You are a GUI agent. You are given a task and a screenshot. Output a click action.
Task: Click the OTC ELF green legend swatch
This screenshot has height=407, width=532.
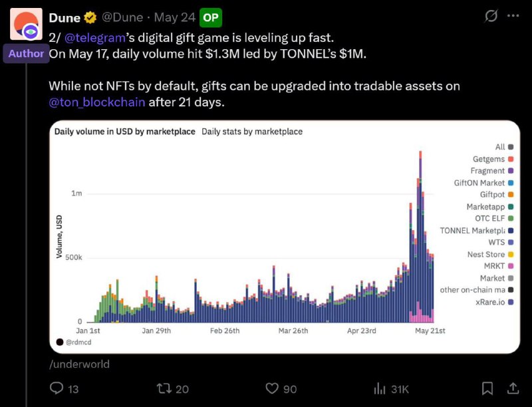click(511, 219)
